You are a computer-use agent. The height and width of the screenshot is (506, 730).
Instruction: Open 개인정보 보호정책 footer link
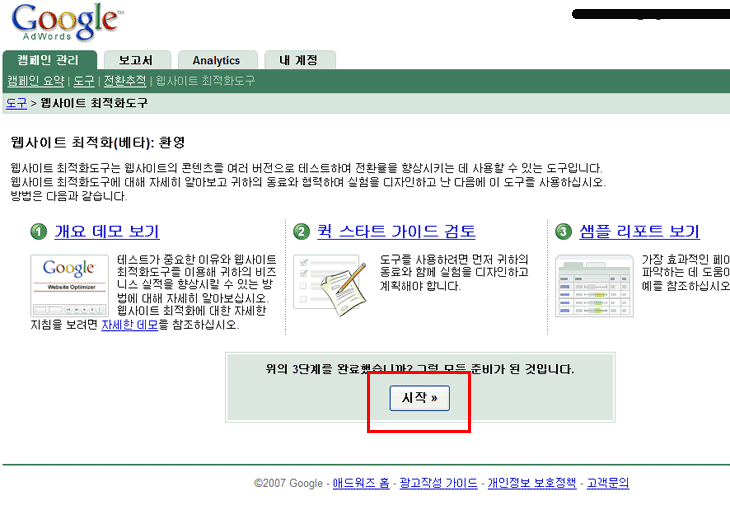(x=532, y=483)
